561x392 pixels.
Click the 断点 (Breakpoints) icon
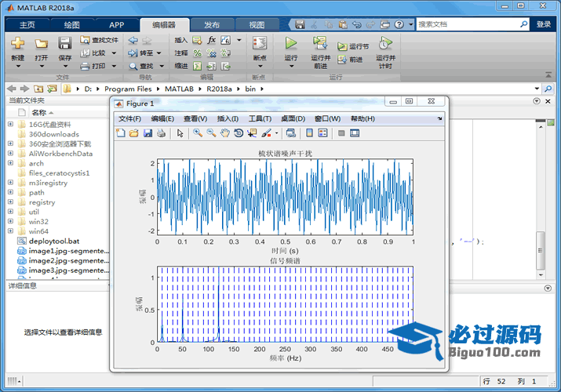tap(260, 44)
